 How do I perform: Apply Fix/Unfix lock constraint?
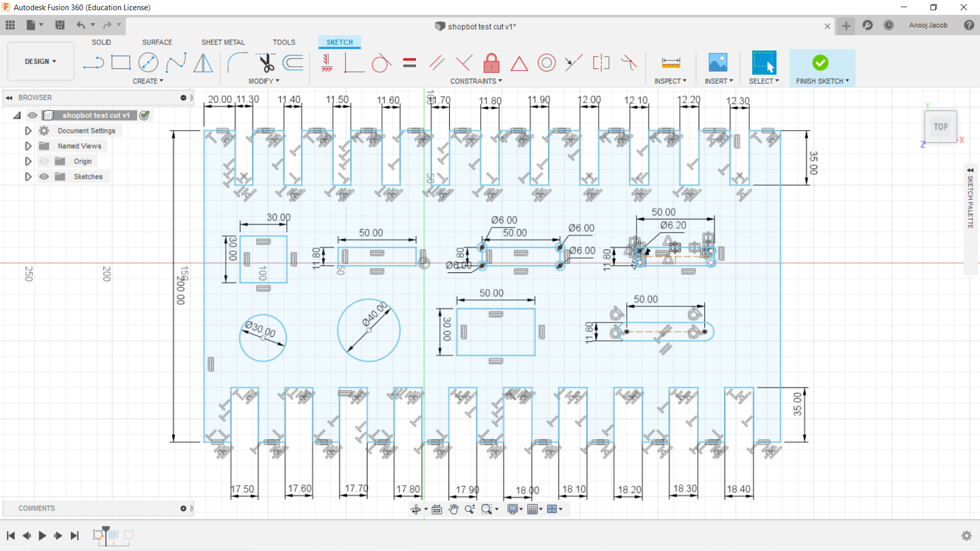[x=492, y=63]
